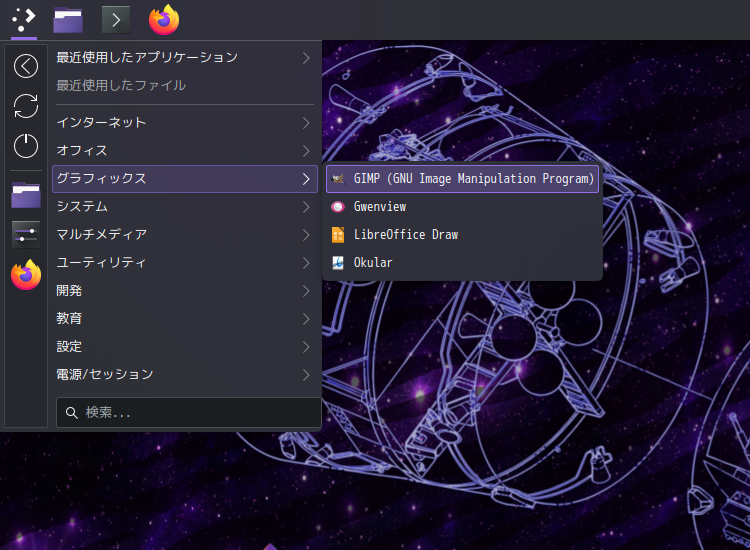Launch Okular from graphics submenu
The width and height of the screenshot is (750, 550).
coord(463,263)
